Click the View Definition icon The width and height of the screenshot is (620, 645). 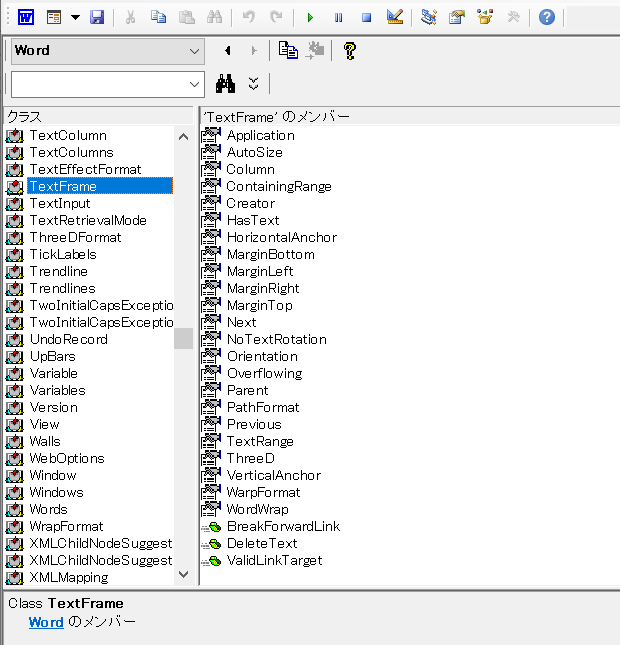click(x=315, y=51)
